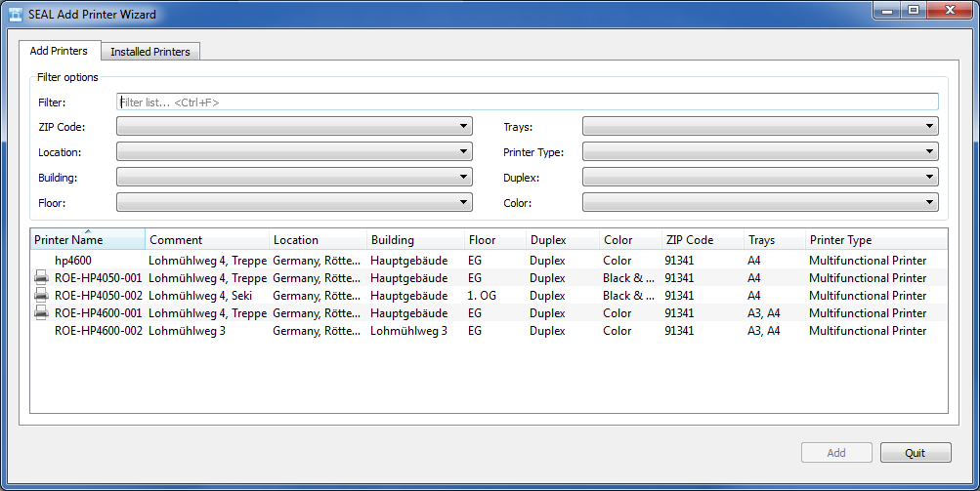Screen dimensions: 980x491
Task: Select the Add Printers tab
Action: 59,51
